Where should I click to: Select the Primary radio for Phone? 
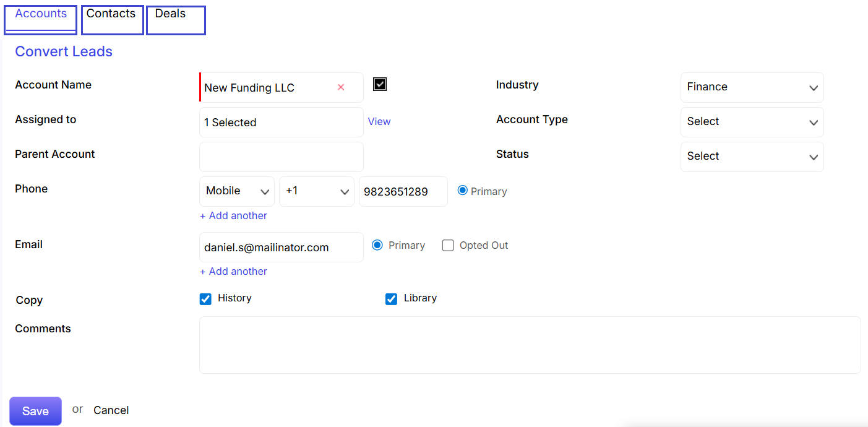click(x=462, y=191)
